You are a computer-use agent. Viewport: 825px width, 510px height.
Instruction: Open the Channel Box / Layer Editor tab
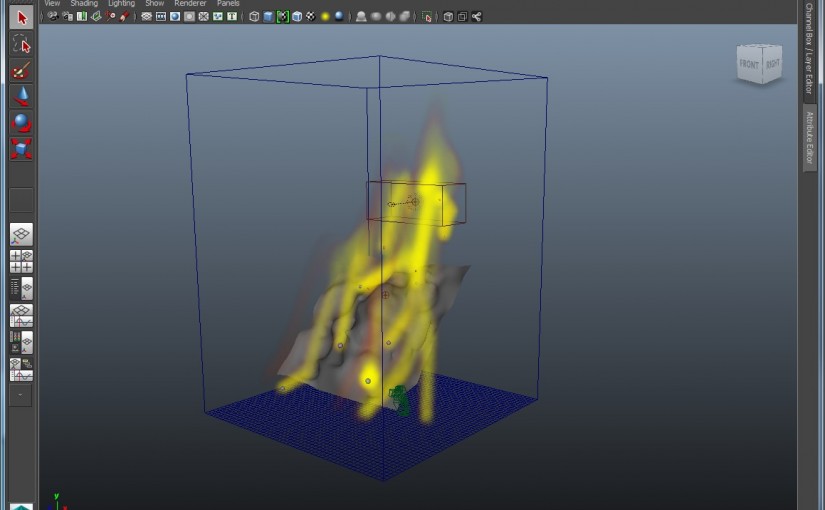pyautogui.click(x=809, y=49)
